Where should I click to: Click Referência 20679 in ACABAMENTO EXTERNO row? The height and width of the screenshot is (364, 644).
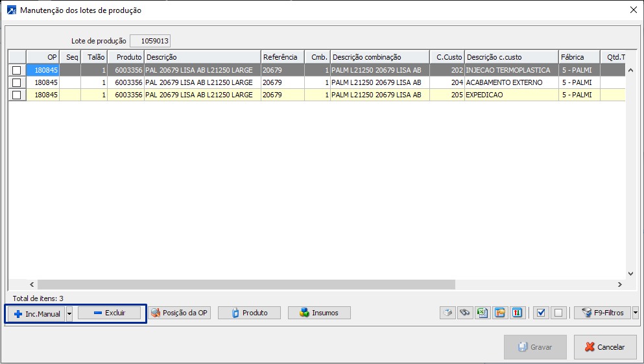tap(283, 82)
